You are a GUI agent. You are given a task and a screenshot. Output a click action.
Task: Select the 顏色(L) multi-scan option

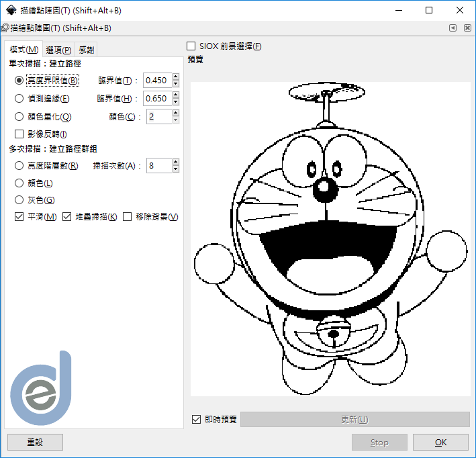click(19, 183)
